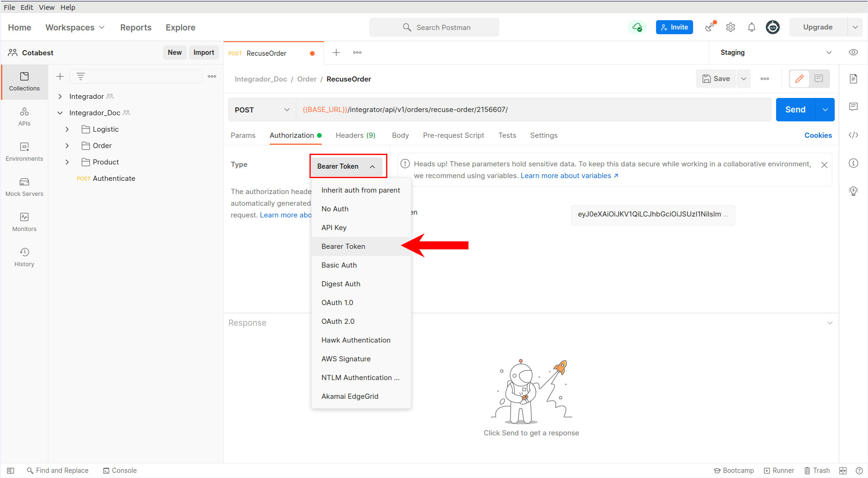Open the Cookies link
This screenshot has height=478, width=868.
[818, 135]
